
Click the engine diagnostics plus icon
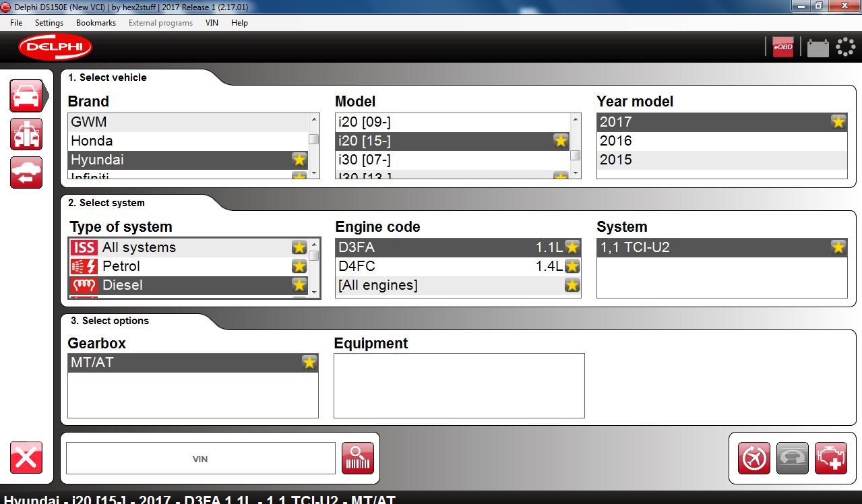(x=830, y=459)
